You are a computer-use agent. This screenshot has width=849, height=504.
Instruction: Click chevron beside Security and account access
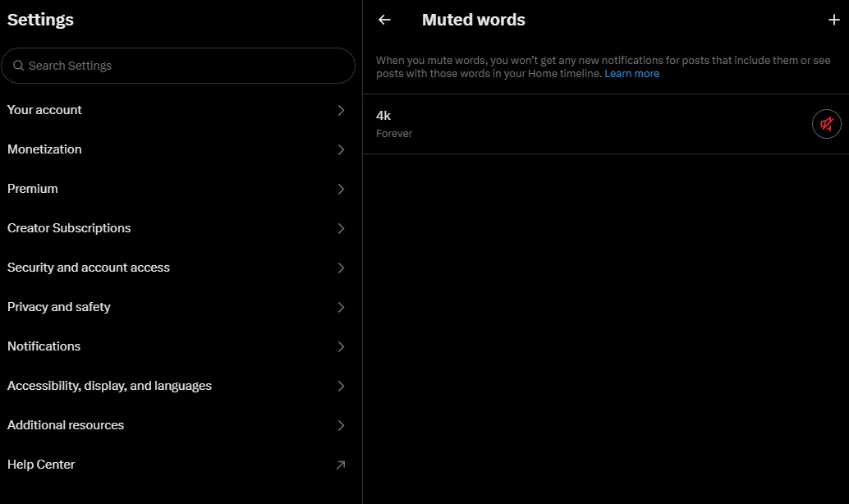341,268
